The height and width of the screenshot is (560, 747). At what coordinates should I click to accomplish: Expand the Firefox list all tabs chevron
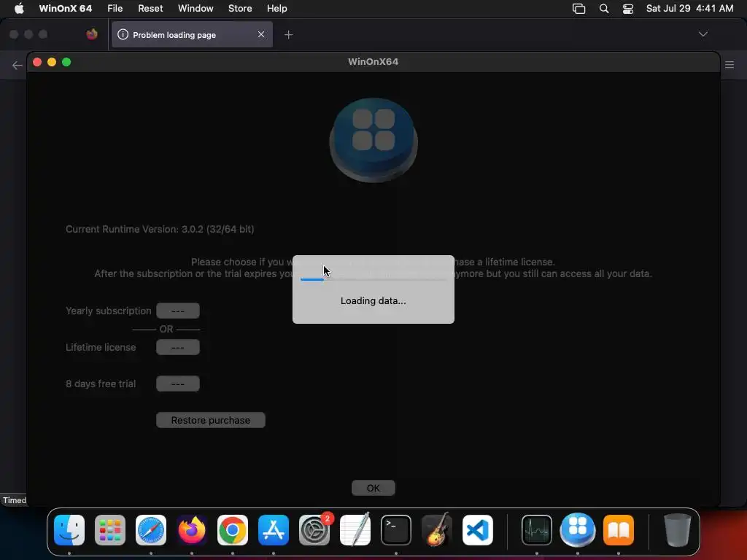point(703,34)
